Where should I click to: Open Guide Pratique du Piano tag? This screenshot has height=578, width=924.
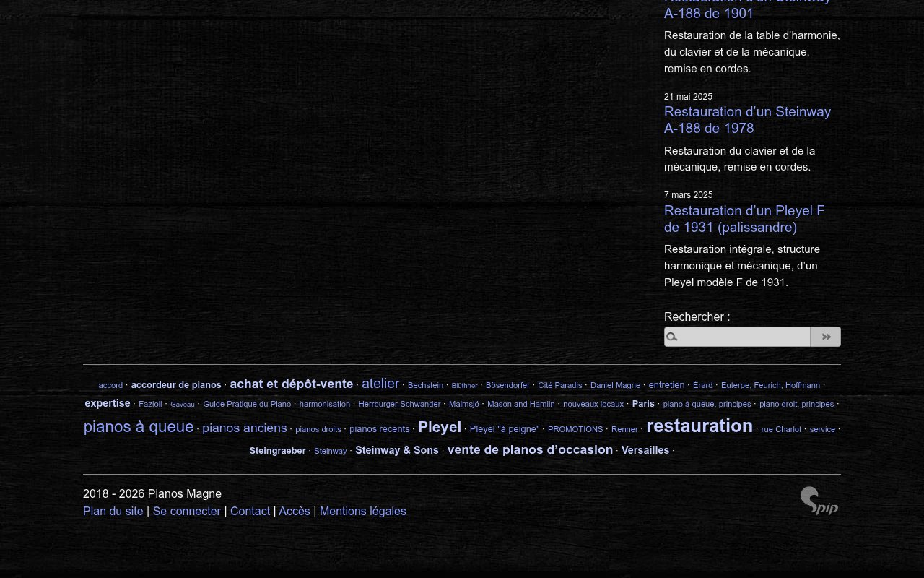(x=247, y=404)
